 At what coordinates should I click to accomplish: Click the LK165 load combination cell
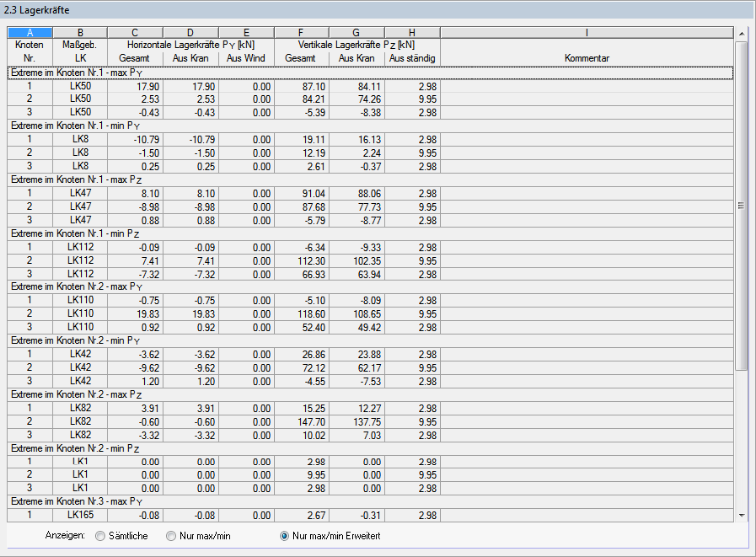click(x=80, y=515)
